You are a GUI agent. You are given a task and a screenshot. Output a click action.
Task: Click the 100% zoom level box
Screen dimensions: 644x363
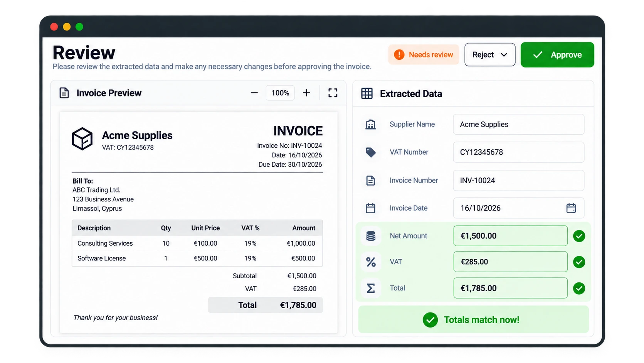click(x=280, y=93)
